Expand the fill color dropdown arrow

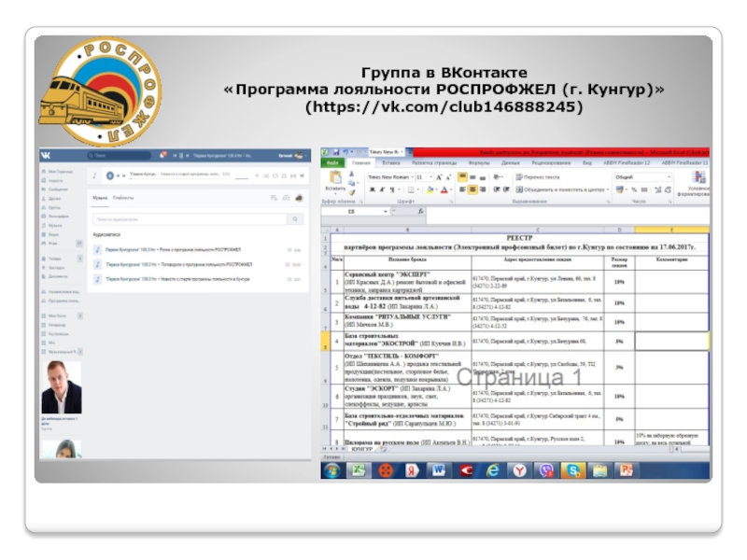click(x=436, y=190)
